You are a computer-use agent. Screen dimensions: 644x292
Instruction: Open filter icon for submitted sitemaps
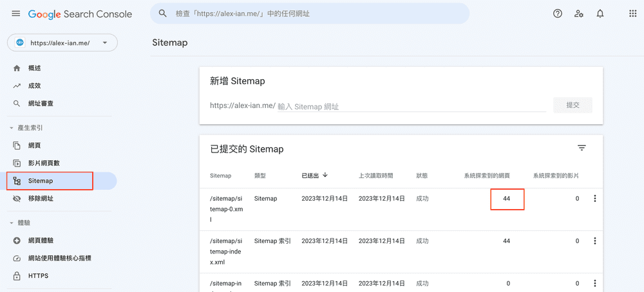[582, 148]
